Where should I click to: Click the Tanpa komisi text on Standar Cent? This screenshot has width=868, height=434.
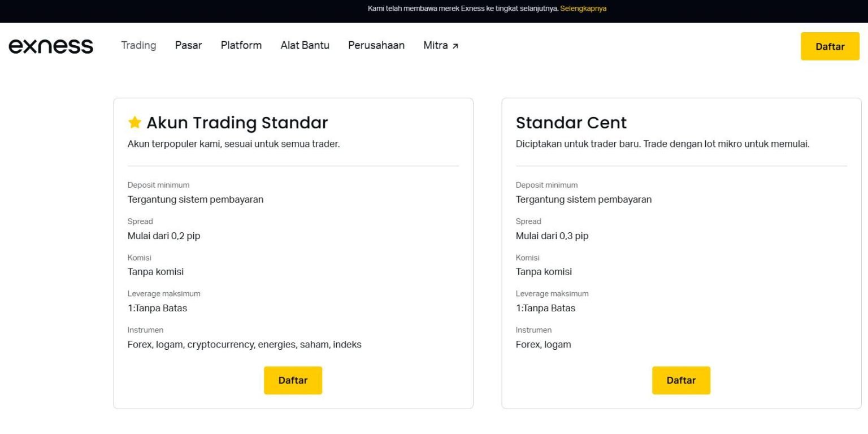tap(544, 272)
